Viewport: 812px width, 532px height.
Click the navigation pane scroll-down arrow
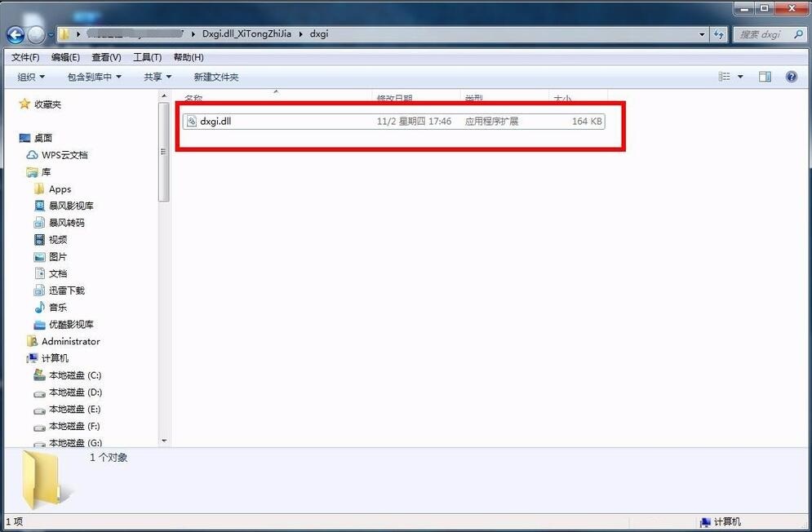[164, 441]
